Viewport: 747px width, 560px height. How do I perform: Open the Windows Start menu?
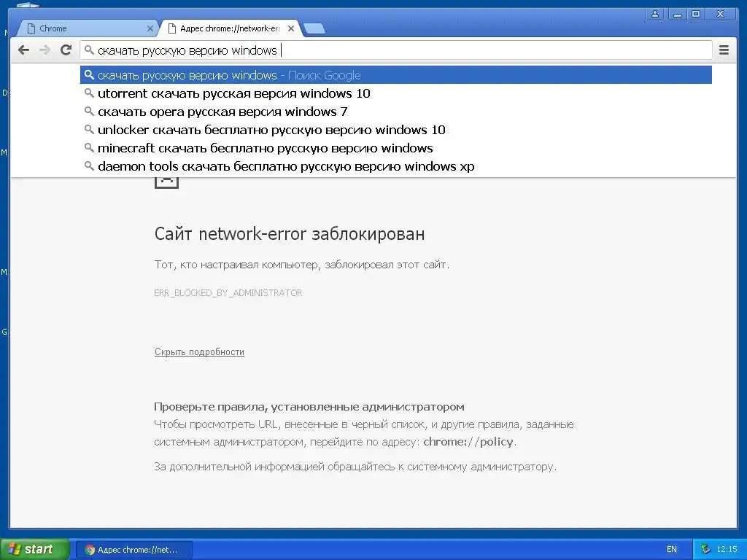pyautogui.click(x=34, y=550)
